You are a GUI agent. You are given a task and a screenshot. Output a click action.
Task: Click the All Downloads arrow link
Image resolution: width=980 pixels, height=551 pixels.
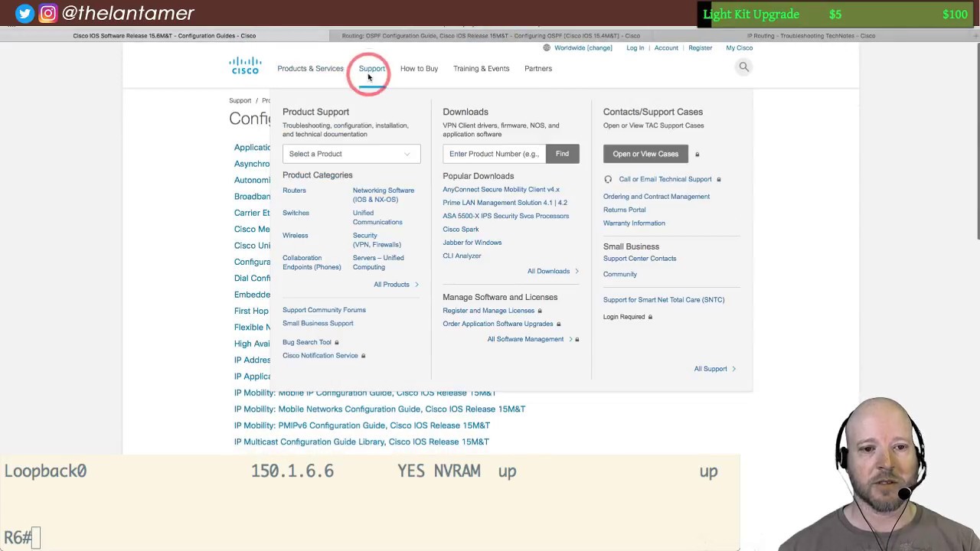pos(553,271)
